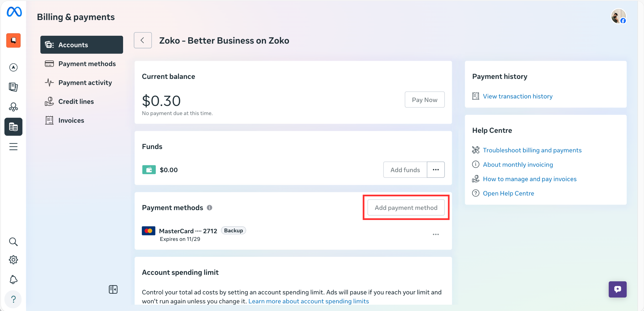Open settings gear in left sidebar
This screenshot has width=644, height=311.
(13, 260)
